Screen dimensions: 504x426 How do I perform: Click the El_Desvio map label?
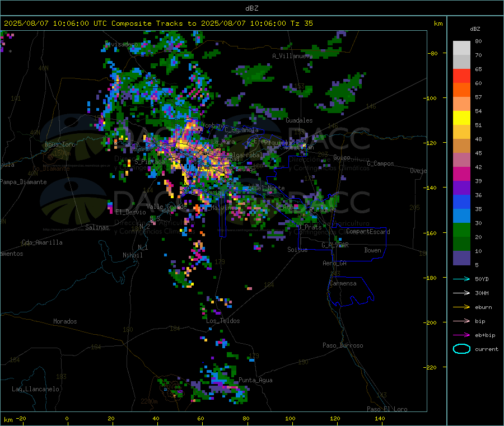[x=130, y=212]
